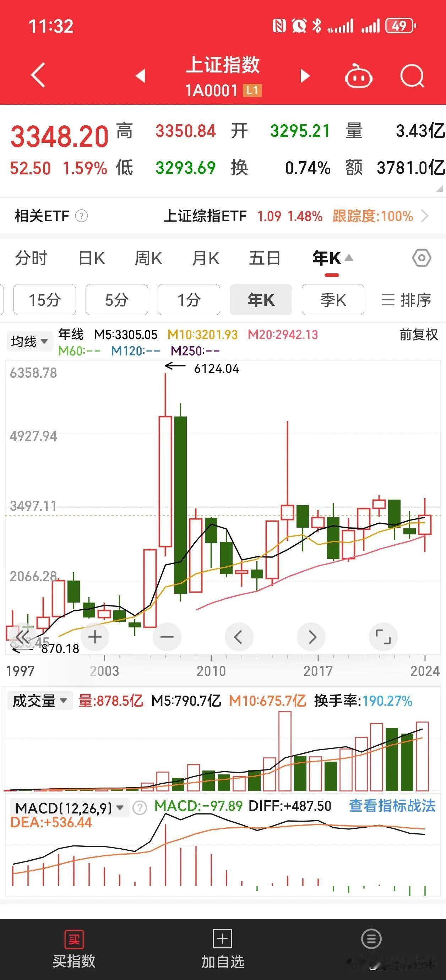Viewport: 446px width, 980px height.
Task: Tap the 6124.04 high point label
Action: (x=217, y=369)
